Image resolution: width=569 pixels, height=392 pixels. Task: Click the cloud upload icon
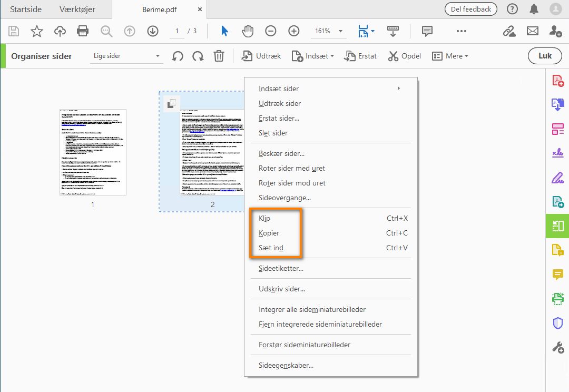coord(60,31)
